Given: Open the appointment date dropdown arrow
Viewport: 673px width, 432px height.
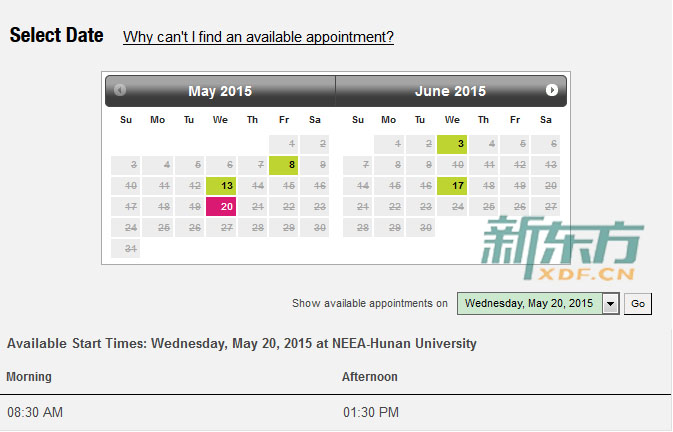Looking at the screenshot, I should (610, 304).
